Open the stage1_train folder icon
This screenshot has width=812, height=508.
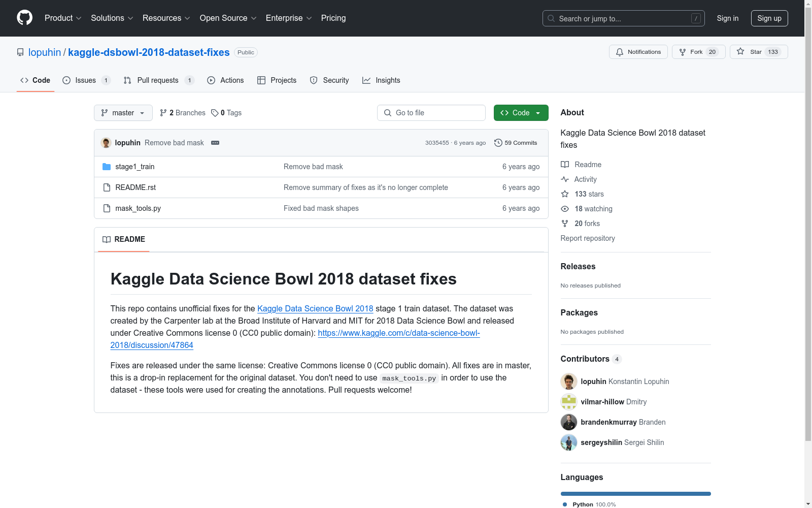pos(107,166)
